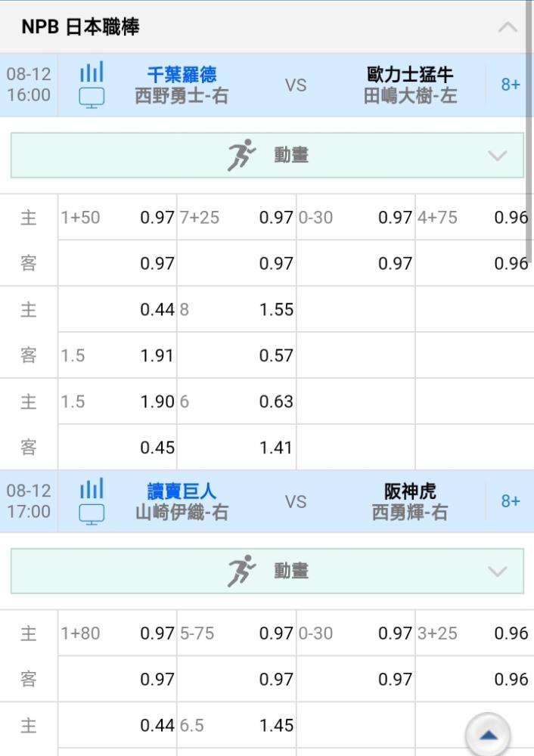Open statistics bar-chart icon for 讀賣巨人 match
The height and width of the screenshot is (756, 534).
[x=92, y=488]
